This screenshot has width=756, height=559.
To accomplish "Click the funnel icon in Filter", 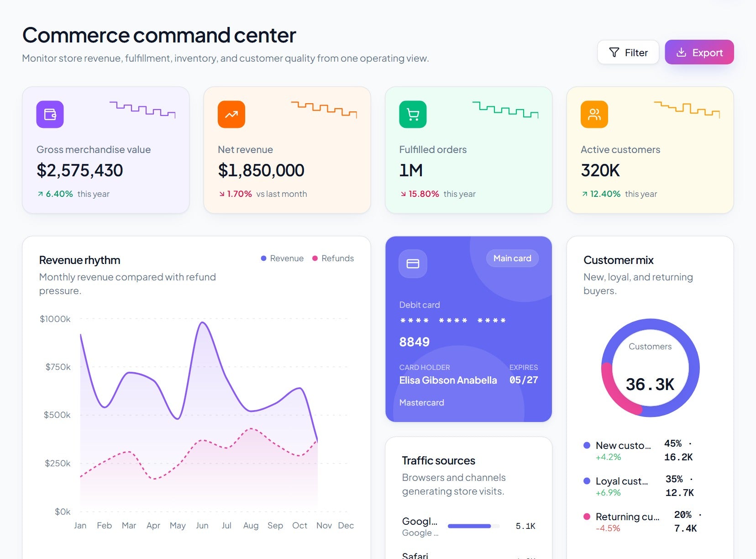I will (x=614, y=53).
